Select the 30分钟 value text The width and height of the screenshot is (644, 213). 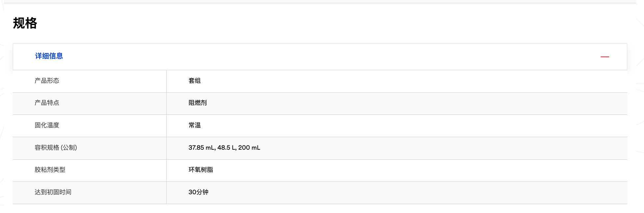[x=198, y=192]
